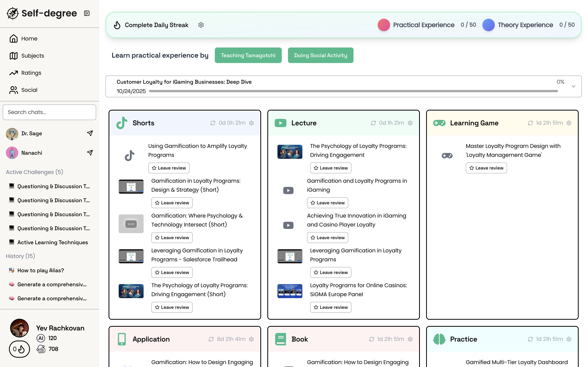Screen dimensions: 588x367
Task: Open the Ratings page
Action: pyautogui.click(x=31, y=73)
